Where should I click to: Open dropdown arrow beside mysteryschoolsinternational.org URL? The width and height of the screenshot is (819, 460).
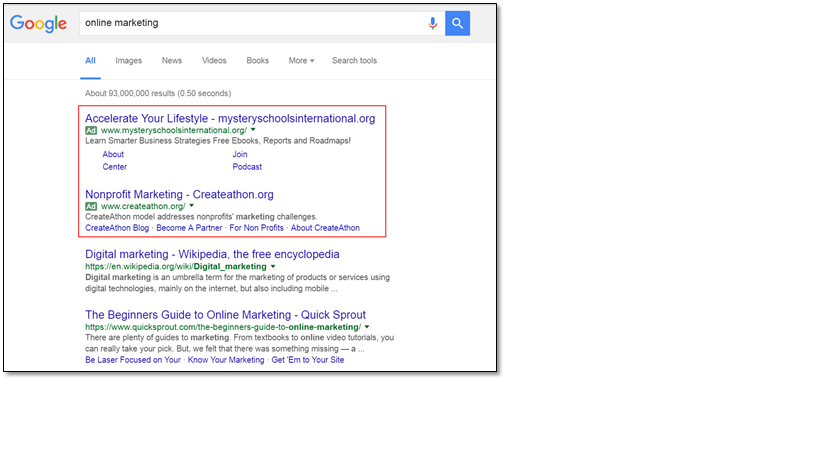click(253, 129)
